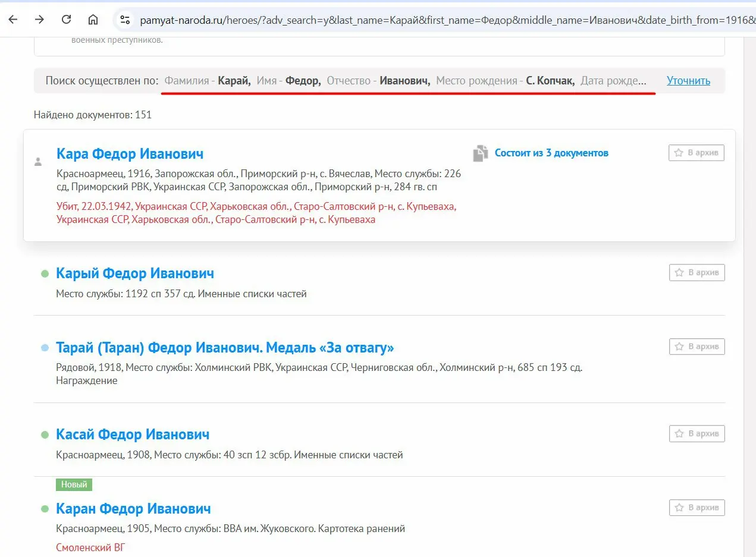Image resolution: width=756 pixels, height=557 pixels.
Task: Click blue dot beside Тарай (Таран)
Action: (44, 348)
